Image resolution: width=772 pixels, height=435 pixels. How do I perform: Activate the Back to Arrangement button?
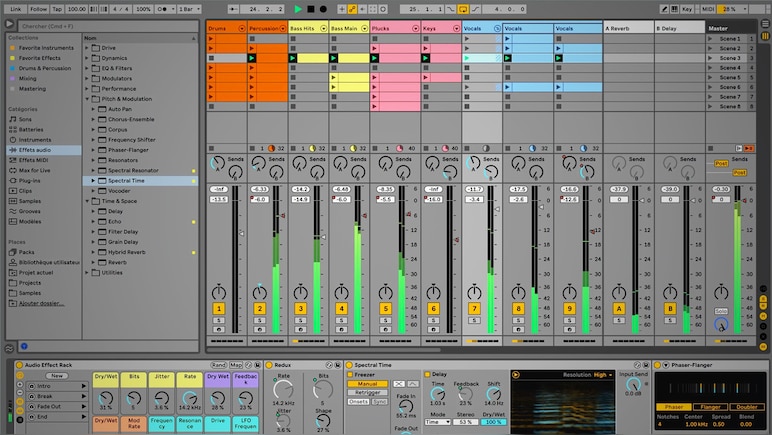point(749,148)
